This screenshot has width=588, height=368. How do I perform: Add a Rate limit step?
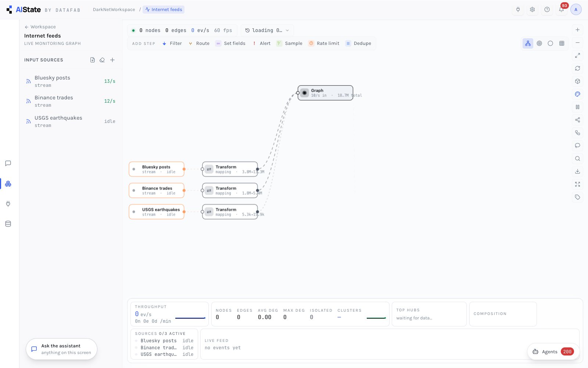tap(324, 43)
